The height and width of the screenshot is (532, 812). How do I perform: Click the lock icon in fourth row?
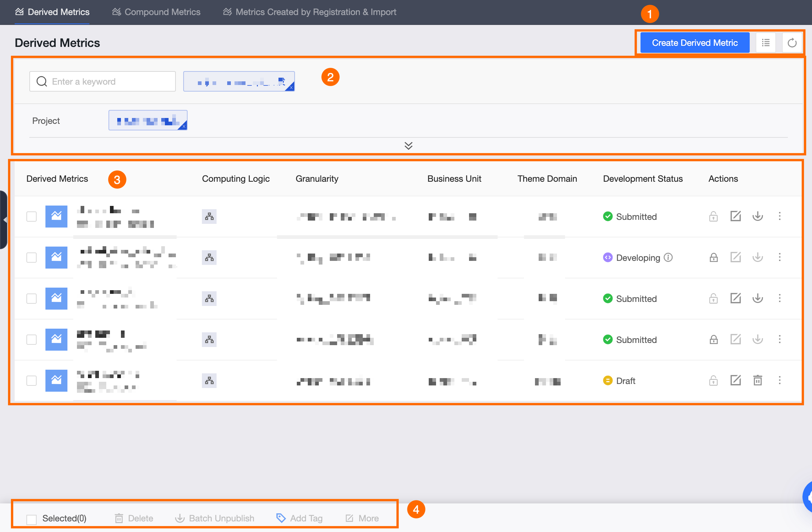[x=713, y=340]
